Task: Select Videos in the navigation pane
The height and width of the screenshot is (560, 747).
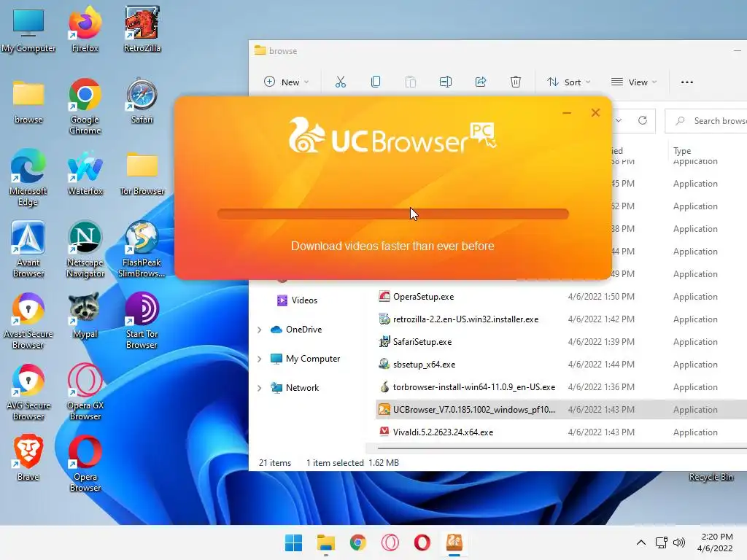Action: coord(298,300)
